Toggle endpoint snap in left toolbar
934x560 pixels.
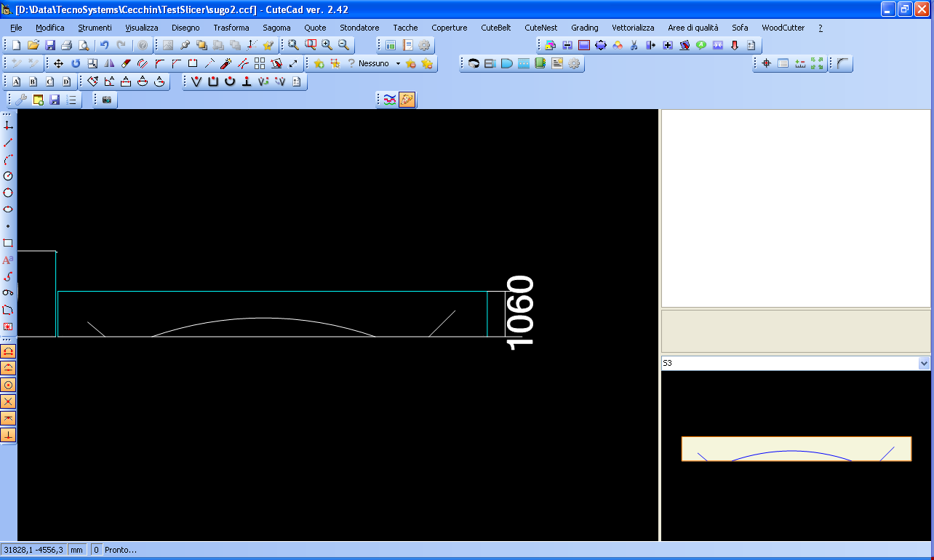coord(8,351)
